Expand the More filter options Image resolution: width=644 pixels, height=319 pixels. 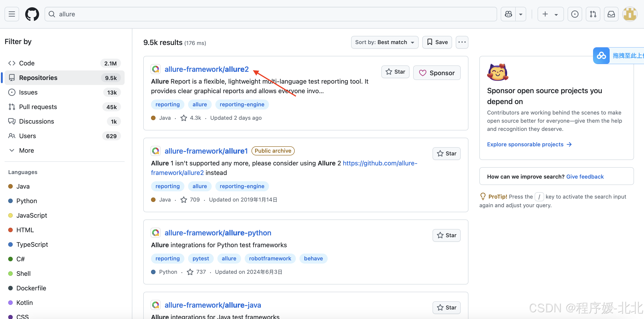click(65, 150)
